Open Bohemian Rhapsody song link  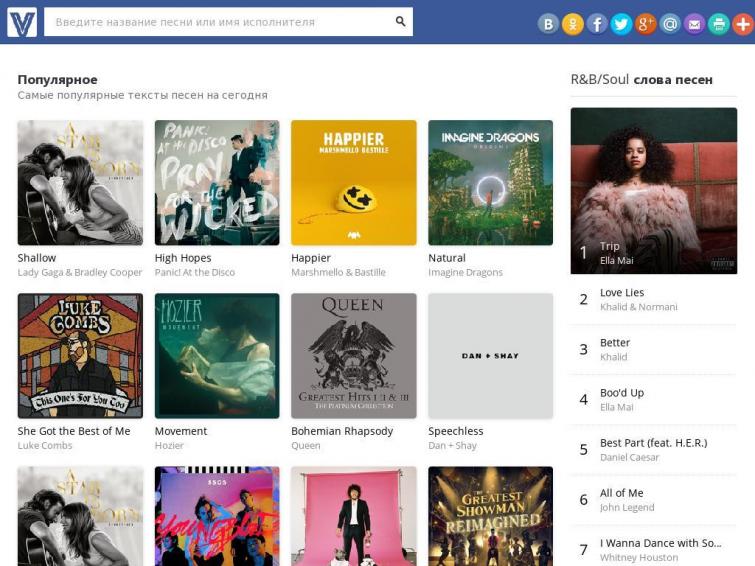[342, 431]
